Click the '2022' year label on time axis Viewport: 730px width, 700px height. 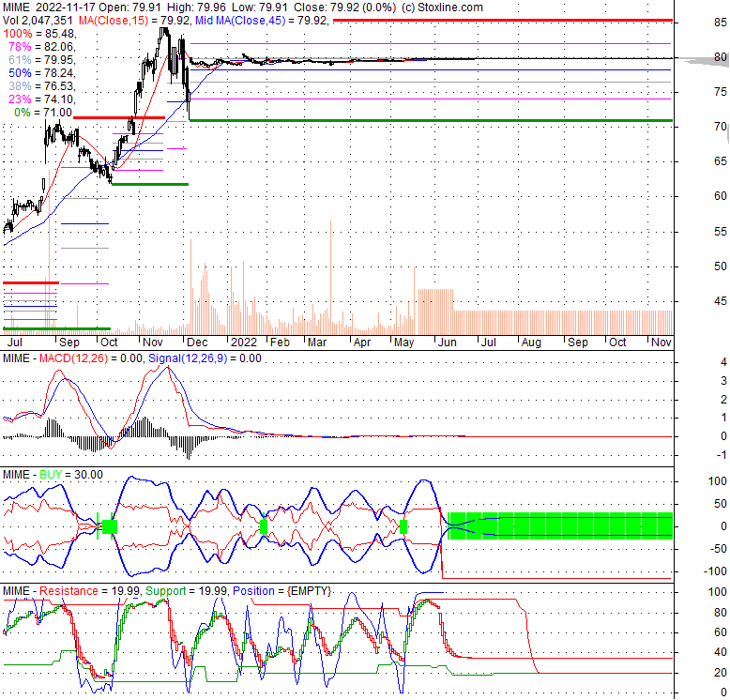pos(244,342)
